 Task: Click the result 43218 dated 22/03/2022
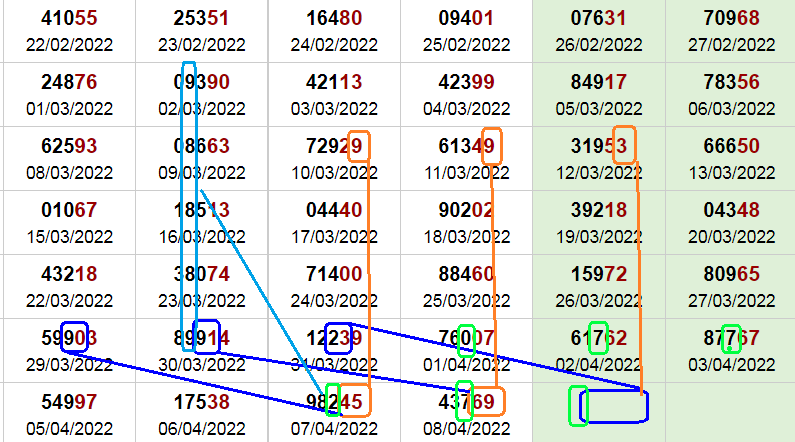coord(69,276)
